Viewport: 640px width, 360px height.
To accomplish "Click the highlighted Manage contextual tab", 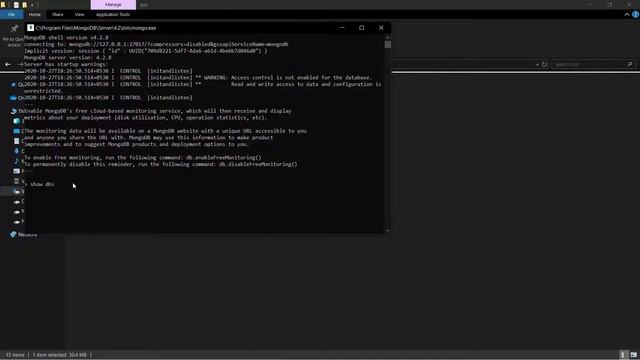I will coord(113,4).
